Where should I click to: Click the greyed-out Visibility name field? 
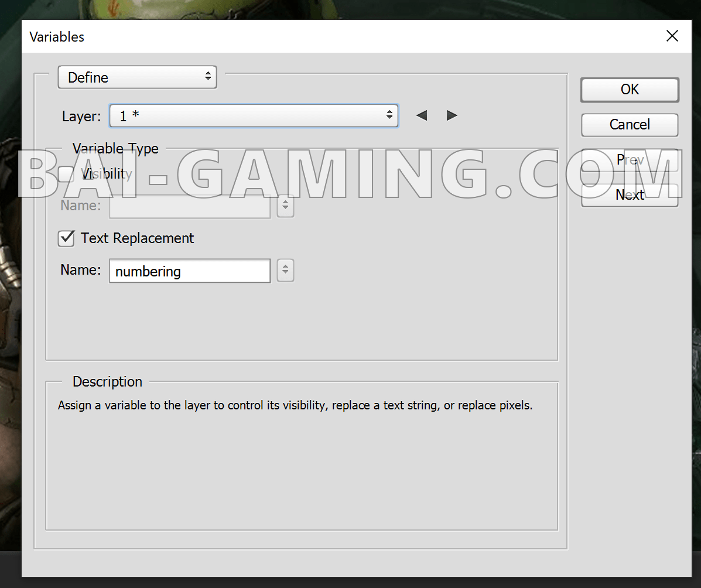coord(190,206)
